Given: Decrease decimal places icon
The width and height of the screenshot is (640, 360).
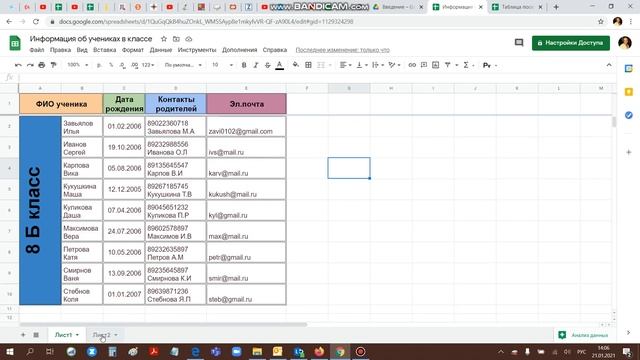Looking at the screenshot, I should tap(122, 65).
